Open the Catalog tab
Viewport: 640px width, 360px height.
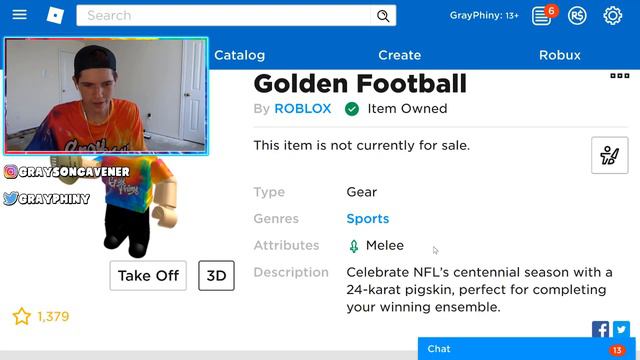[x=240, y=55]
